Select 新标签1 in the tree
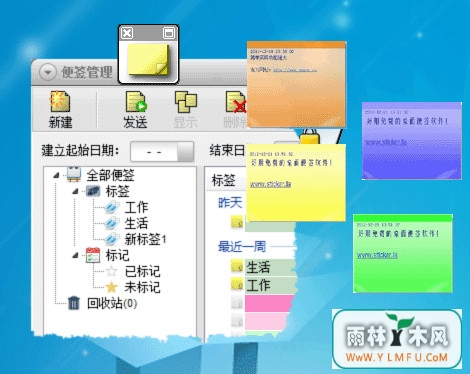470x374 pixels. tap(146, 239)
